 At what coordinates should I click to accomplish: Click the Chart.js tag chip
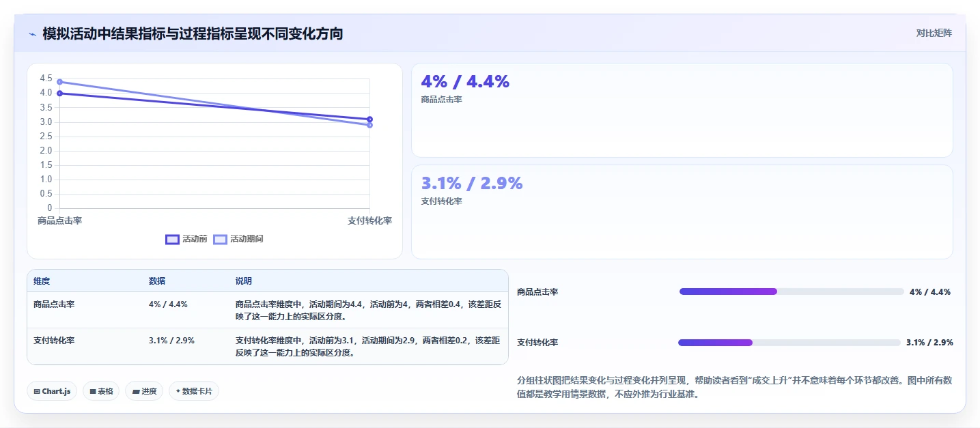53,391
